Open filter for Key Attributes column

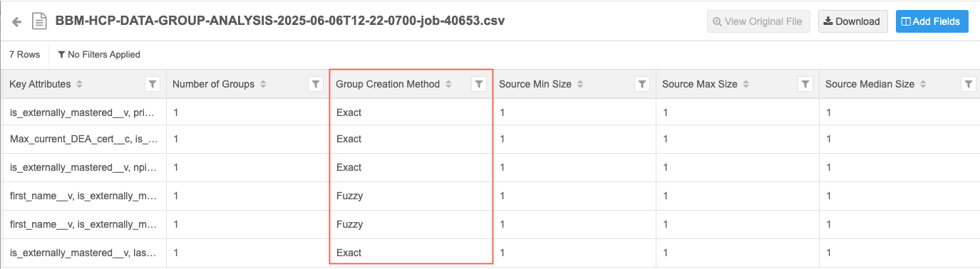[x=153, y=84]
